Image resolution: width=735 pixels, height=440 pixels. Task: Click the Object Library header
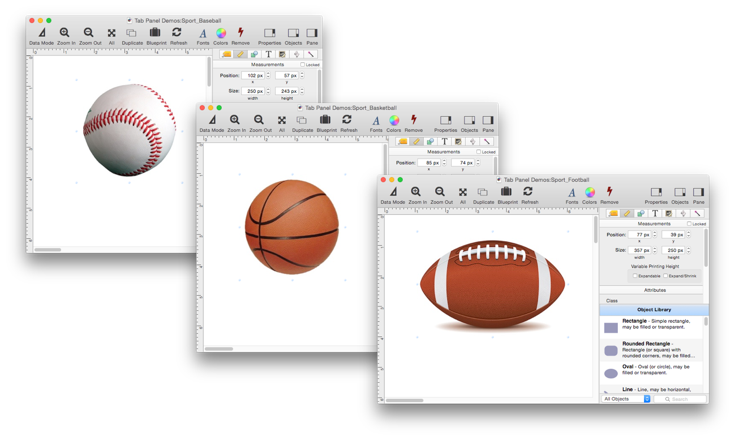coord(654,310)
